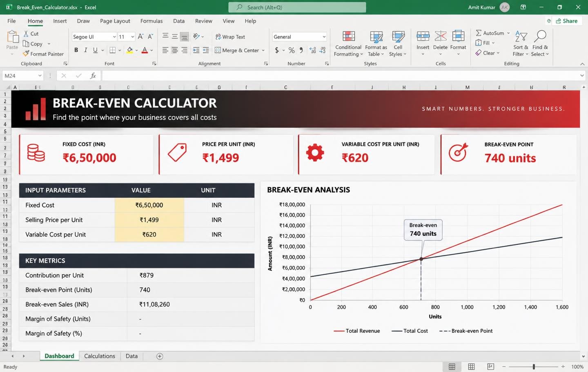Apply percent style formatting
The image size is (588, 372).
click(292, 50)
